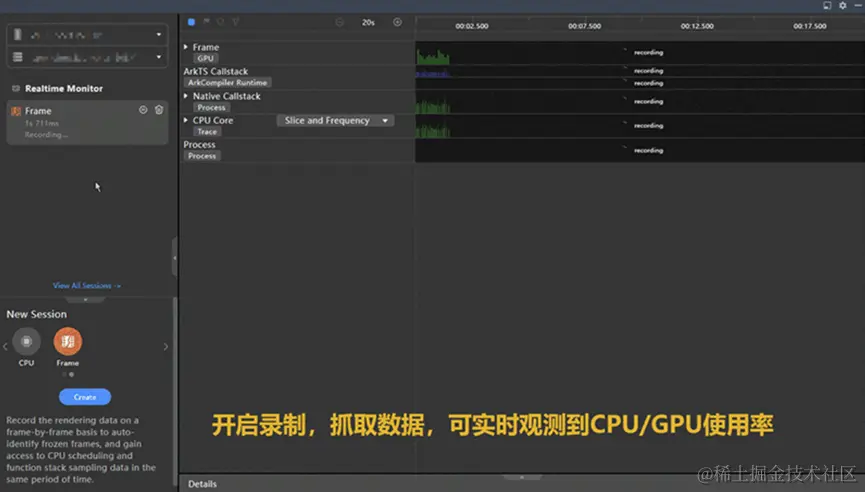Click the filter funnel icon in toolbar
The width and height of the screenshot is (865, 492).
(x=236, y=22)
